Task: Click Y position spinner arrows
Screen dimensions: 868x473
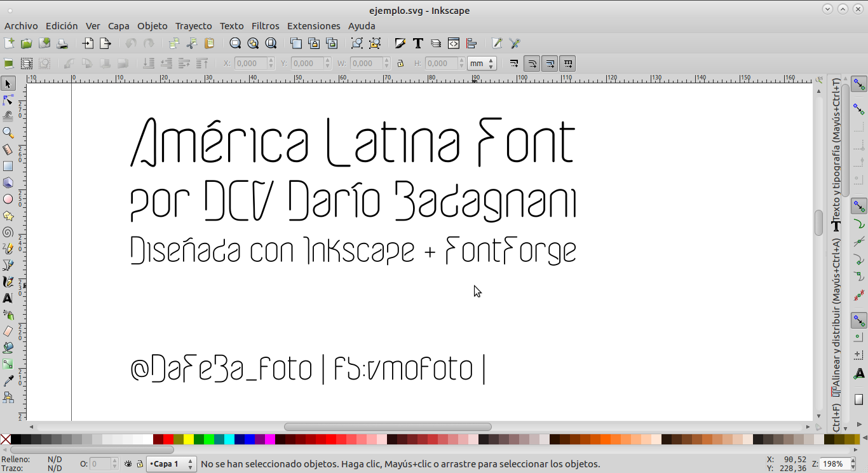Action: pyautogui.click(x=328, y=63)
